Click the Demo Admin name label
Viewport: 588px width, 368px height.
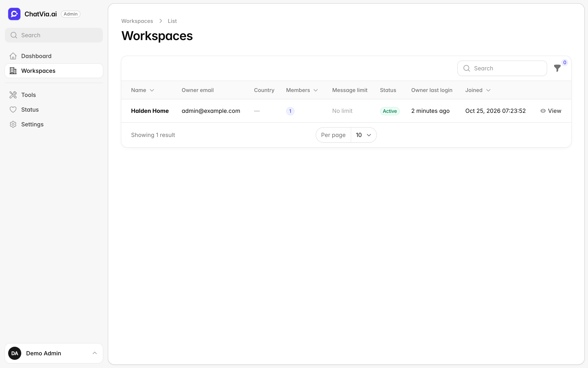(43, 353)
